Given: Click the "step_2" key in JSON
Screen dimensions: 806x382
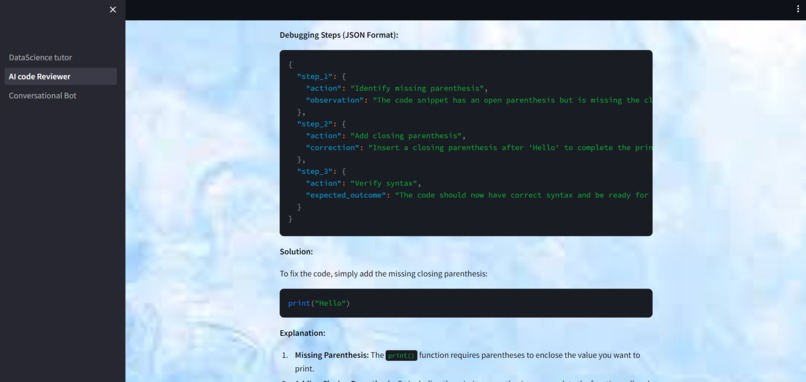Looking at the screenshot, I should 315,124.
